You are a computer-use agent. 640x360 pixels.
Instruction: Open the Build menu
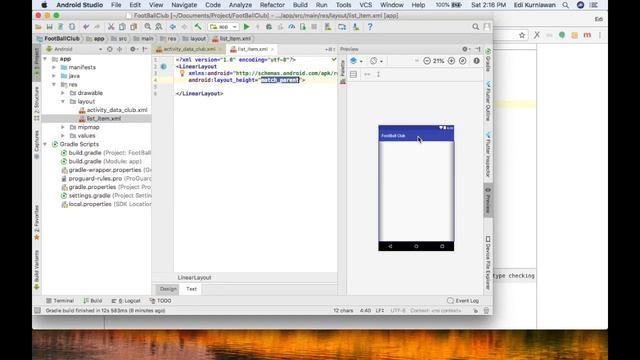pyautogui.click(x=300, y=5)
